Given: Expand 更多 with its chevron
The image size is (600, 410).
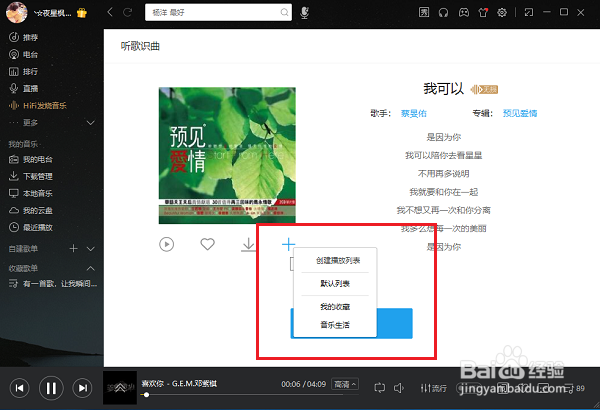Looking at the screenshot, I should tap(91, 123).
